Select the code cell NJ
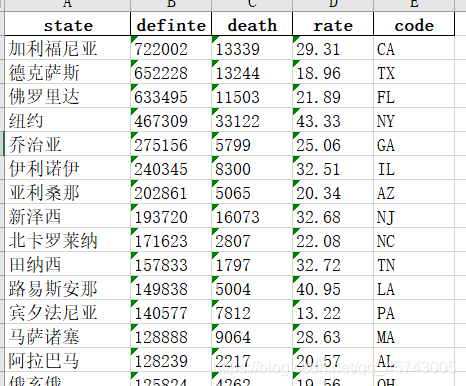Viewport: 466px width, 386px height. click(x=414, y=216)
